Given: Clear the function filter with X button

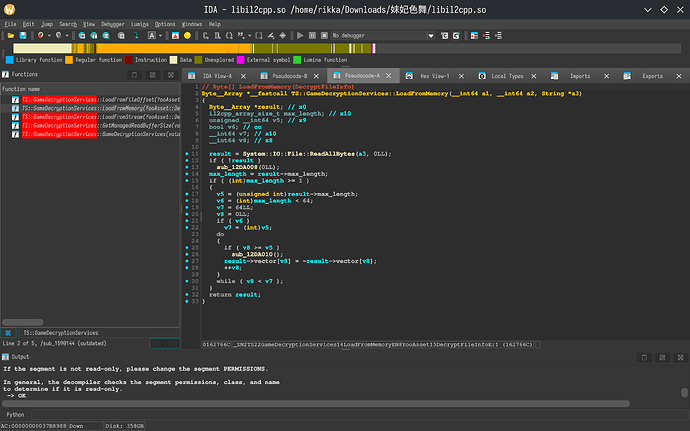Looking at the screenshot, I should (8, 333).
